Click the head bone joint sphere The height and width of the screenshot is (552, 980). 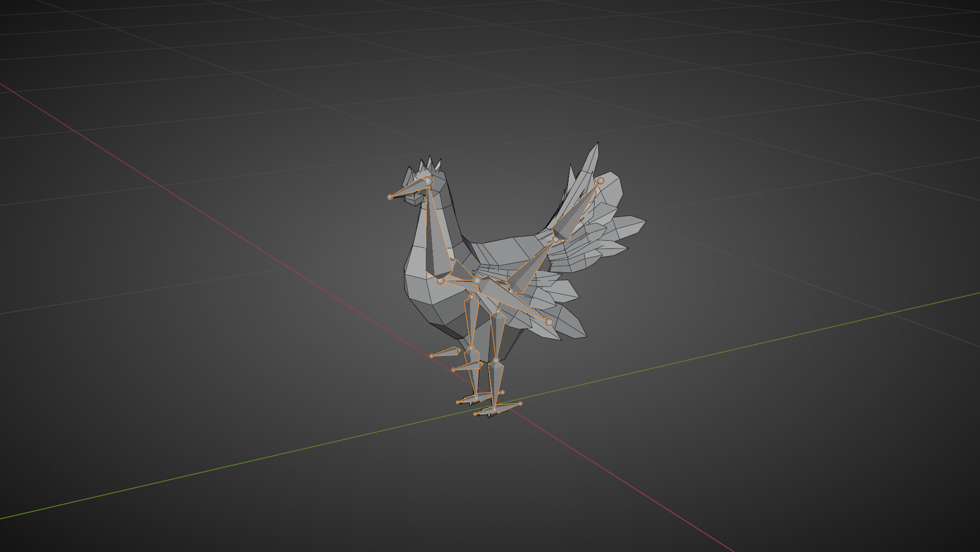[x=429, y=180]
